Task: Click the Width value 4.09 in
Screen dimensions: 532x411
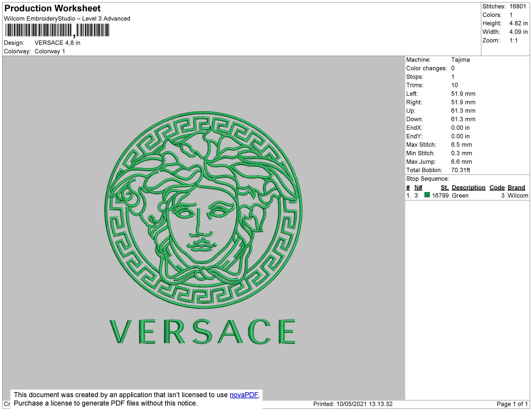Action: click(x=518, y=32)
